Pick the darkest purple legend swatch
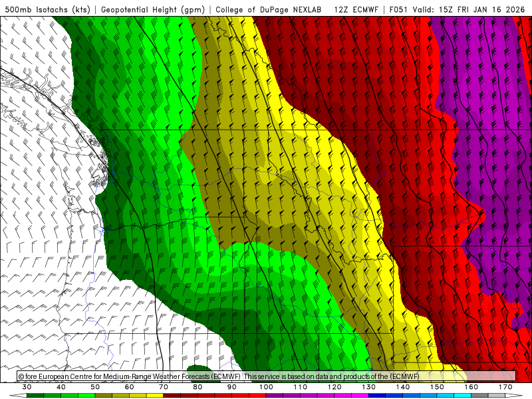The height and width of the screenshot is (399, 532). coord(275,396)
